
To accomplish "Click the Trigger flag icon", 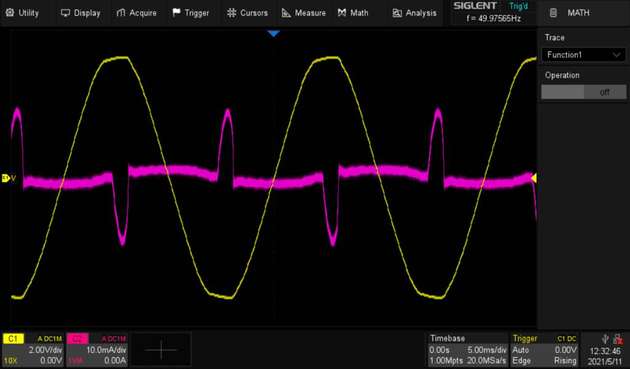I will coord(176,13).
